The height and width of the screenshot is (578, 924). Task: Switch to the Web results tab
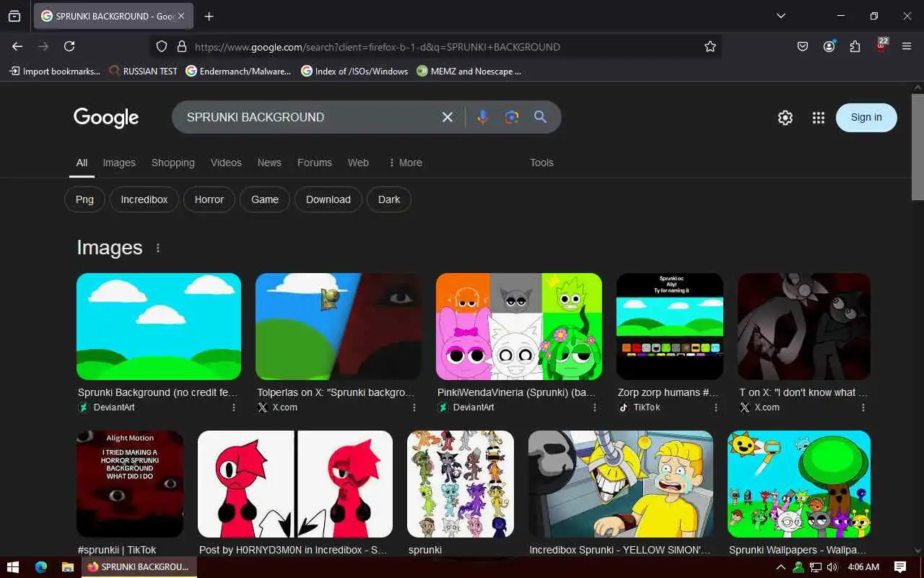coord(358,163)
